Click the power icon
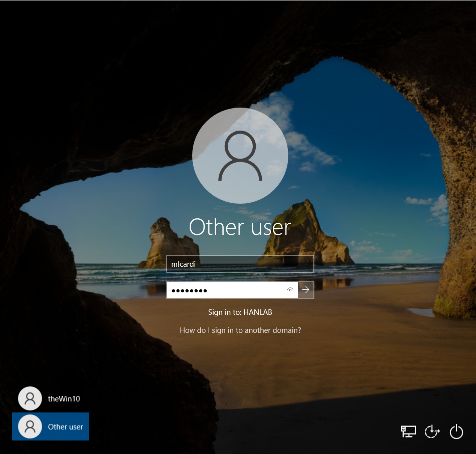Image resolution: width=476 pixels, height=454 pixels. click(456, 431)
